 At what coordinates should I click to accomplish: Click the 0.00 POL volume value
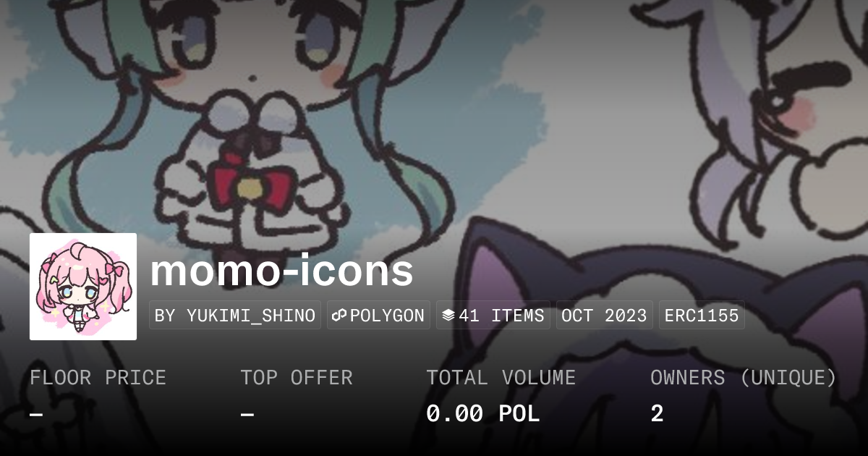coord(483,414)
